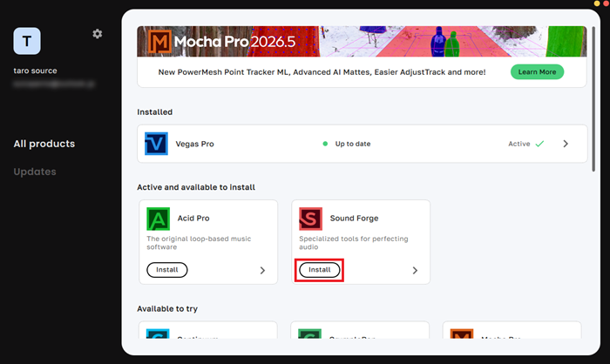This screenshot has height=364, width=610.
Task: Open Acid Pro details arrow
Action: (x=262, y=270)
